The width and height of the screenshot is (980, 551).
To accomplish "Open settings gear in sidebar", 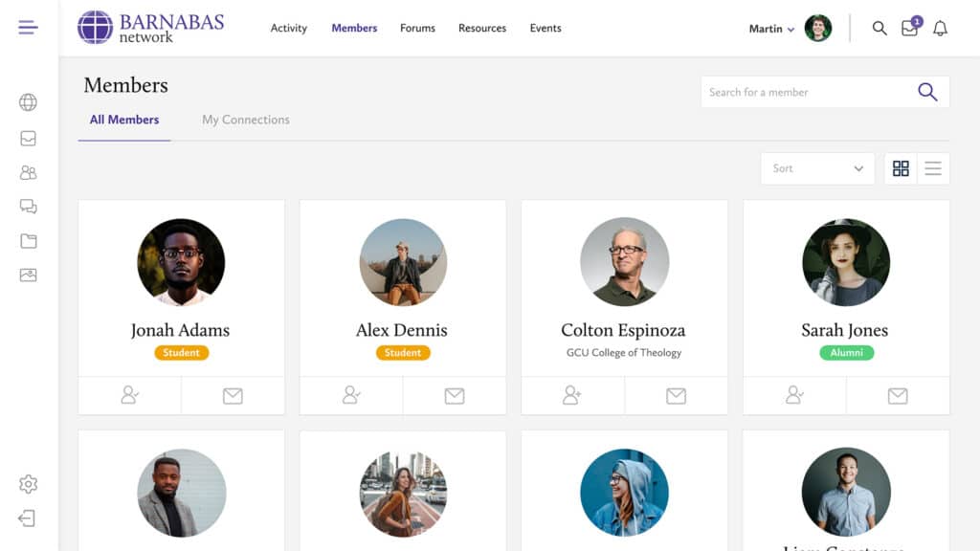I will click(28, 484).
